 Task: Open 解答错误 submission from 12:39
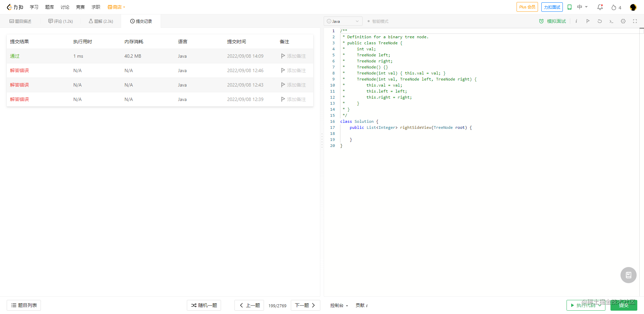point(19,99)
